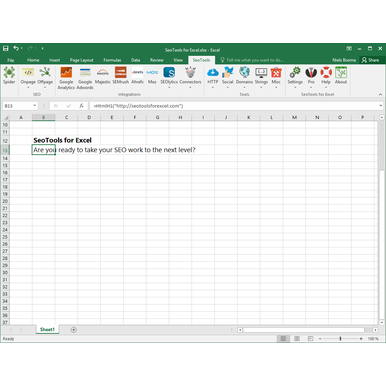Switch to Normal view

283,339
